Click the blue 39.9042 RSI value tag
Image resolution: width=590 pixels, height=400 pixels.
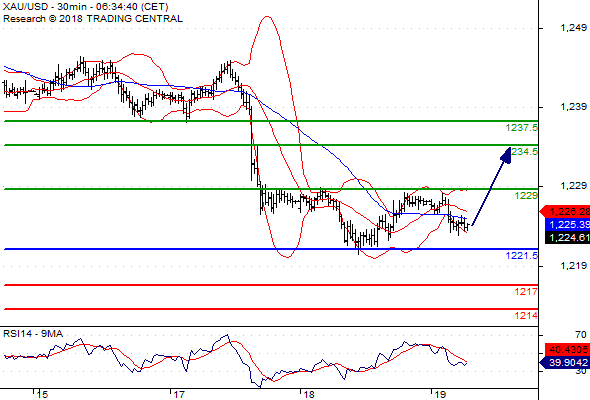tap(565, 363)
